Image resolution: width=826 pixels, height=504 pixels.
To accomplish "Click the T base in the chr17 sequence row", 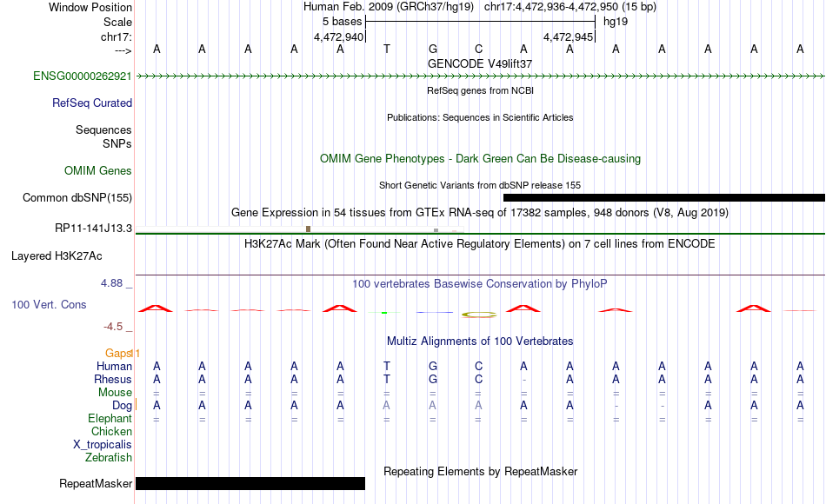I will pyautogui.click(x=387, y=49).
